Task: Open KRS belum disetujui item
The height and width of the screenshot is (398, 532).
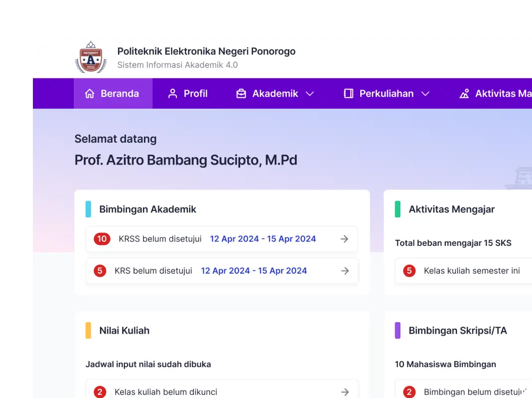Action: 222,271
